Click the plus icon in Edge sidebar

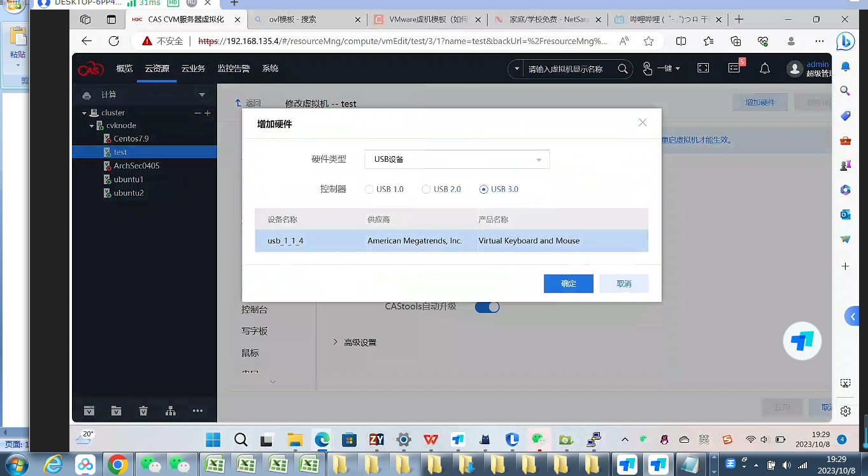pyautogui.click(x=845, y=266)
